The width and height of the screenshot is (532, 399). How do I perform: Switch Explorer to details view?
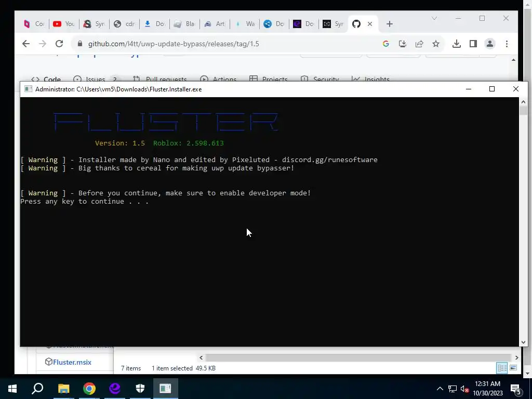[x=502, y=368]
